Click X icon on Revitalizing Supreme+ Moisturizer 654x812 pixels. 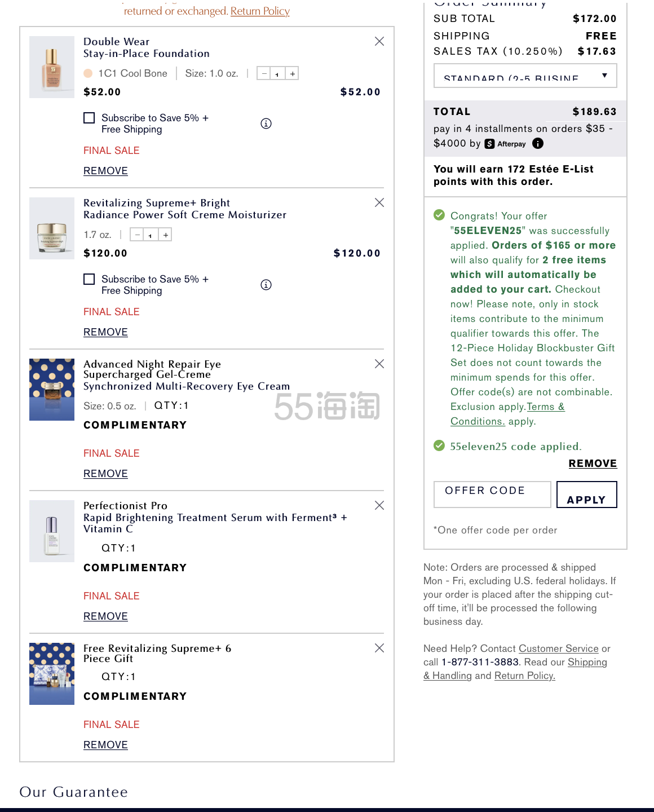pyautogui.click(x=379, y=202)
